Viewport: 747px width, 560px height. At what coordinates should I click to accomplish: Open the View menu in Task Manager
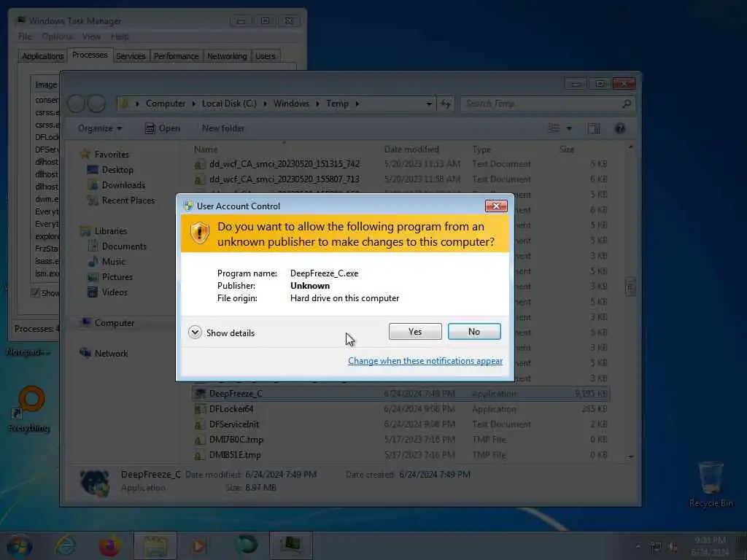coord(91,36)
